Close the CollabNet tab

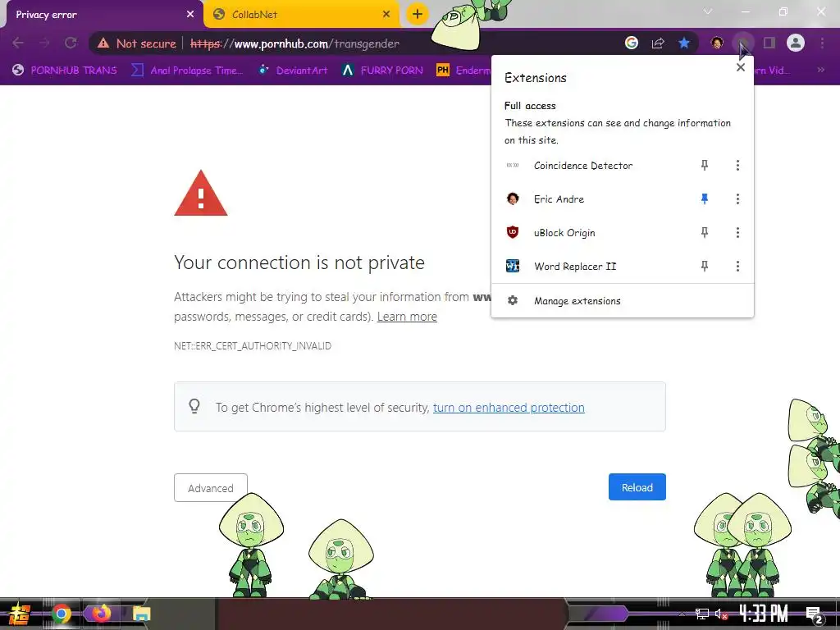(x=386, y=15)
